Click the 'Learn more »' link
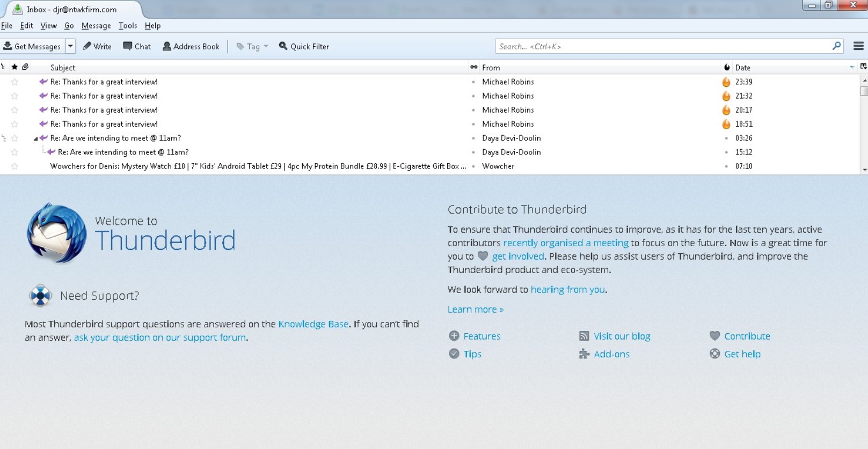868x449 pixels. pos(476,310)
